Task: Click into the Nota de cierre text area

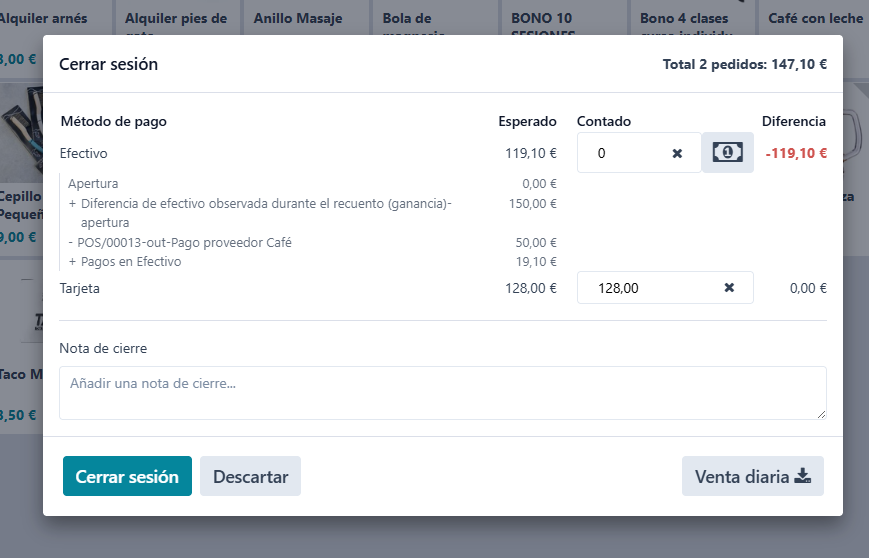Action: click(442, 392)
